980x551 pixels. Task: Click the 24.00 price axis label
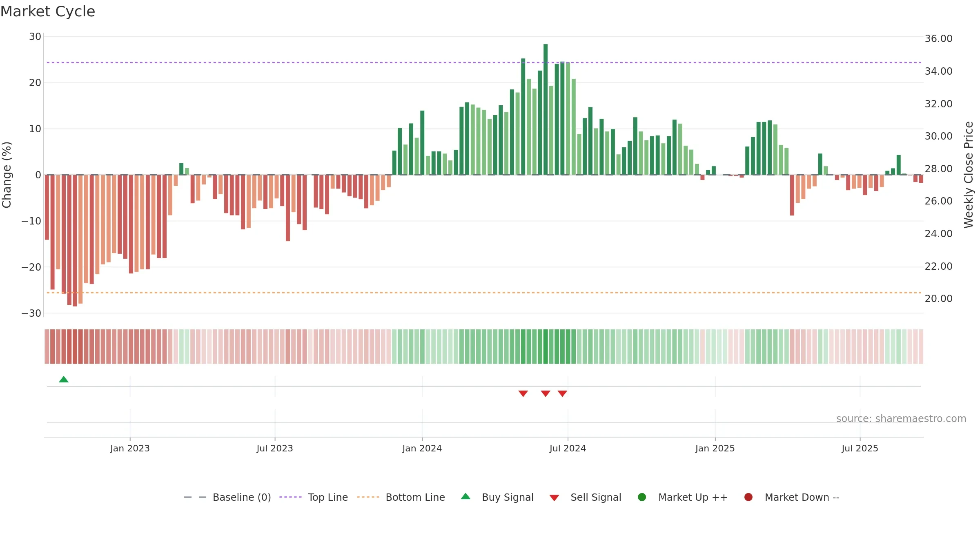[x=938, y=234]
